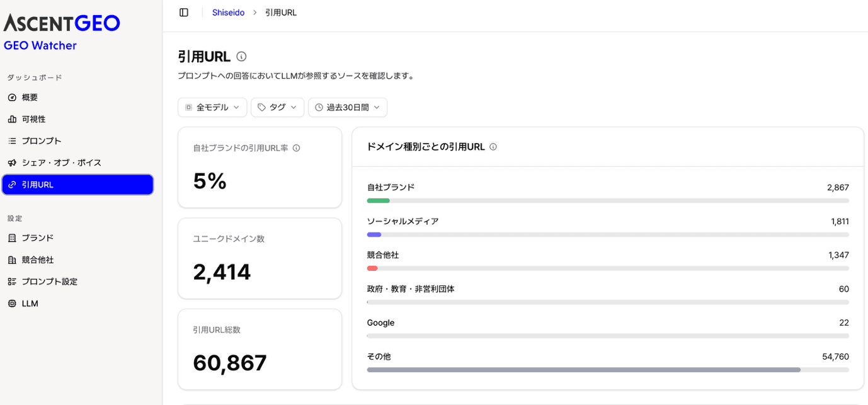The image size is (868, 405).
Task: Click ダッシュボード section heading
Action: (35, 77)
